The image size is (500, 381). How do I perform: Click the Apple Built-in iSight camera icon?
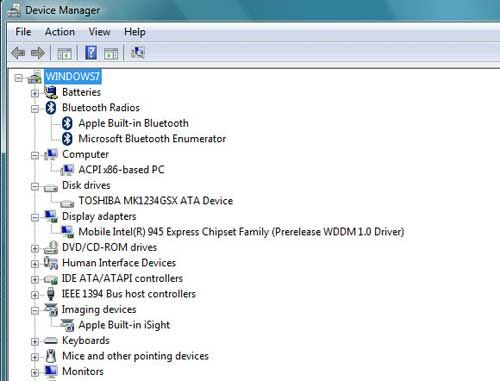point(67,325)
